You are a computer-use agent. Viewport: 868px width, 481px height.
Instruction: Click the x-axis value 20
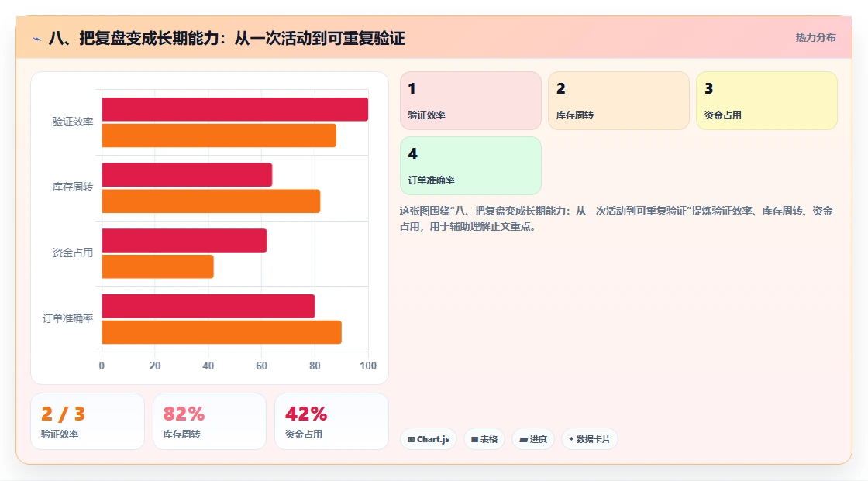tap(155, 366)
